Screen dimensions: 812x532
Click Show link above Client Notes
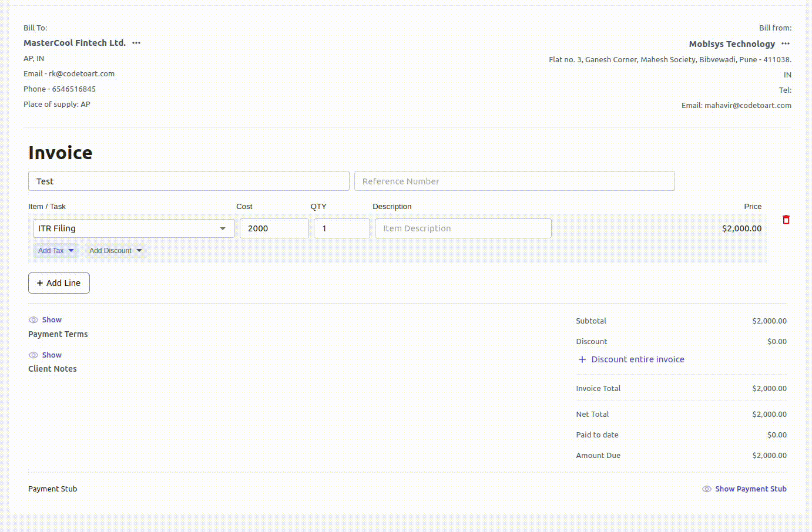(52, 355)
